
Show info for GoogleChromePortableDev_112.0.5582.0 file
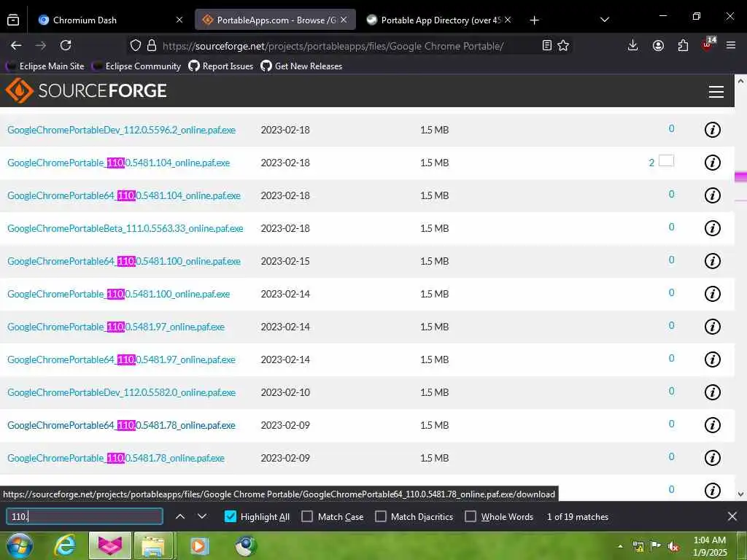pos(712,392)
